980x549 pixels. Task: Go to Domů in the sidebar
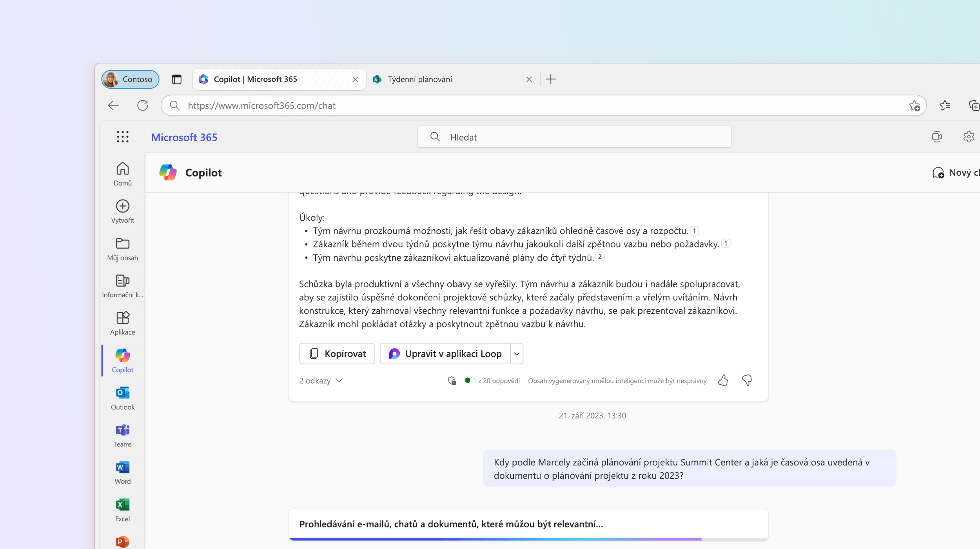click(122, 174)
